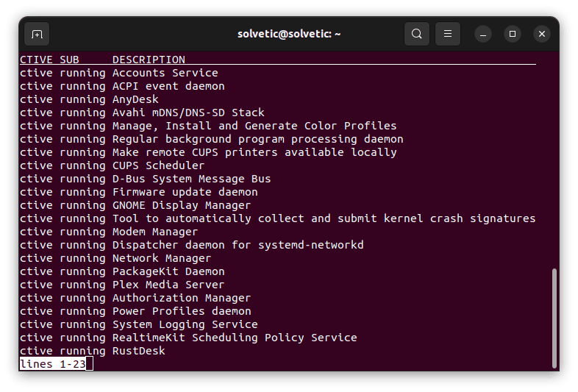Click the RustDesk service entry
The width and height of the screenshot is (578, 392).
139,351
